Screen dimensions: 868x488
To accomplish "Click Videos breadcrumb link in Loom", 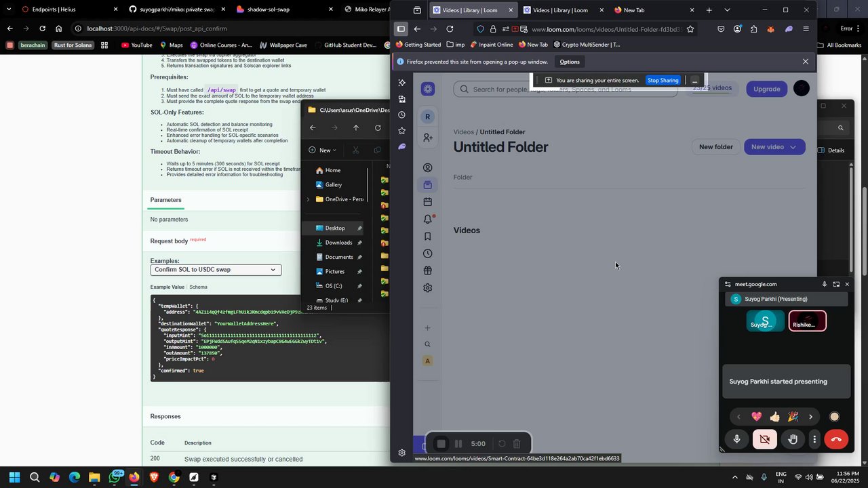I will coord(463,132).
